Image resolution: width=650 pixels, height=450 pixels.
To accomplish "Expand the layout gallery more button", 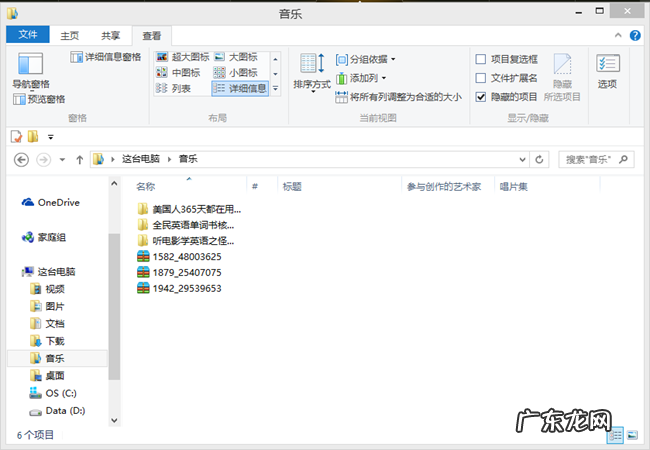I will click(x=276, y=88).
